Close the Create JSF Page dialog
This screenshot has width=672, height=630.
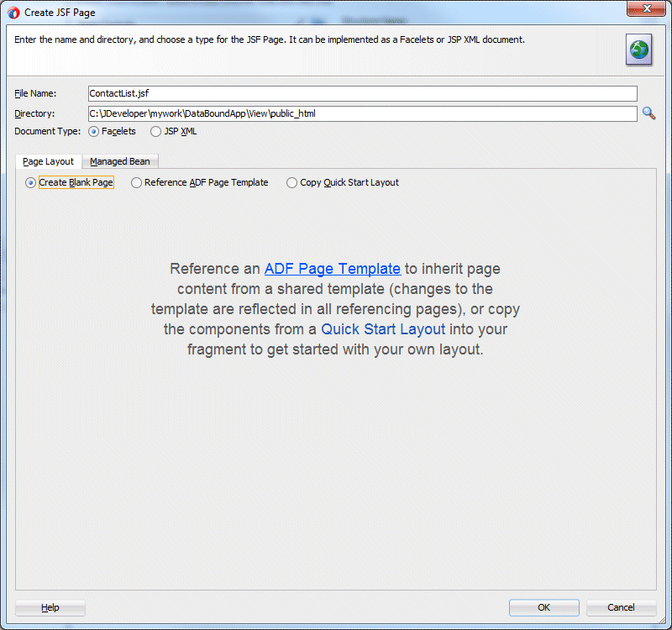coord(647,8)
